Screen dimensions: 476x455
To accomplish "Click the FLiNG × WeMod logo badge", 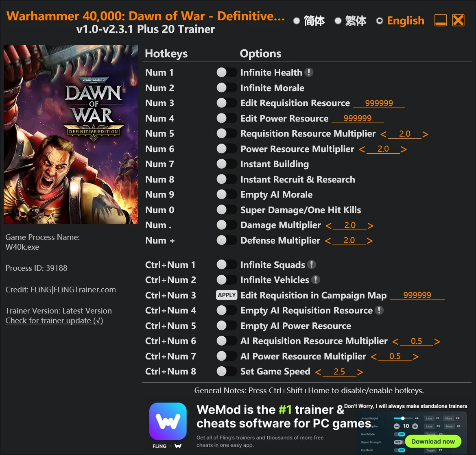I will [x=168, y=445].
